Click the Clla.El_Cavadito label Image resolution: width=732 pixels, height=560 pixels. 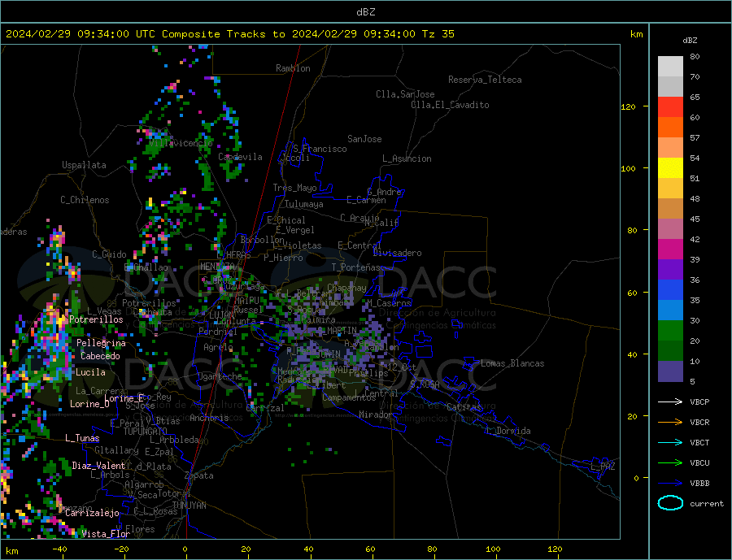[450, 105]
